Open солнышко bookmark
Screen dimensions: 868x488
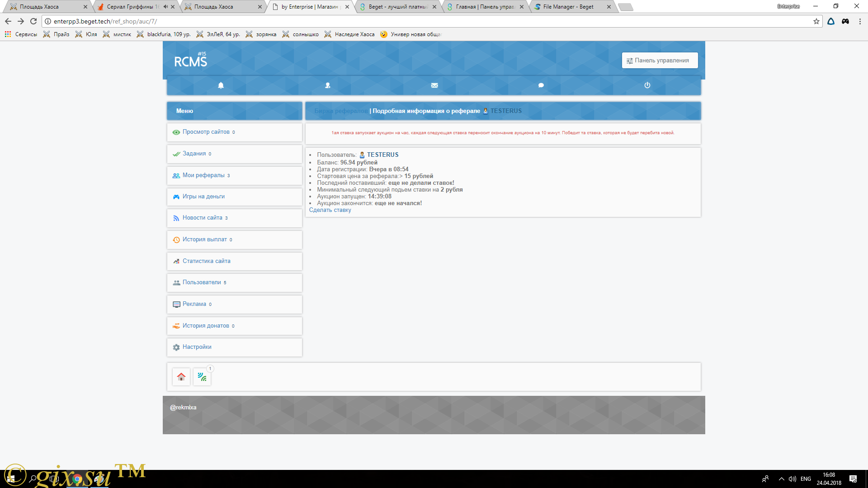tap(300, 34)
